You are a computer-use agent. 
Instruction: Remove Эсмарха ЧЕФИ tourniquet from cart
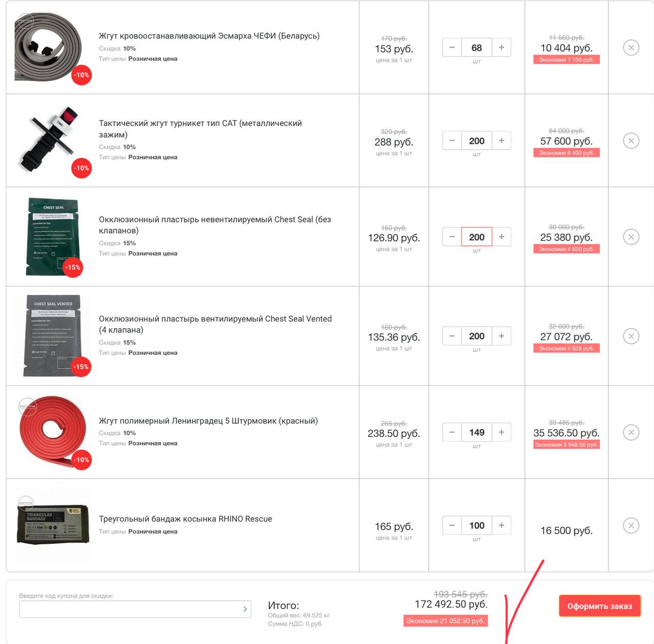click(x=631, y=48)
